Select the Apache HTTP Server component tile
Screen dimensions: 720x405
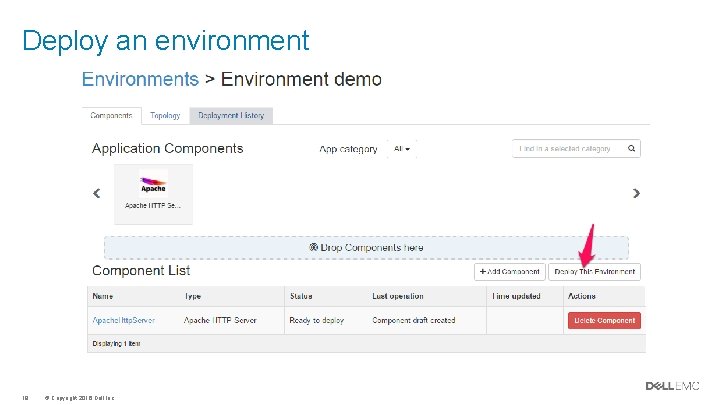click(x=153, y=194)
